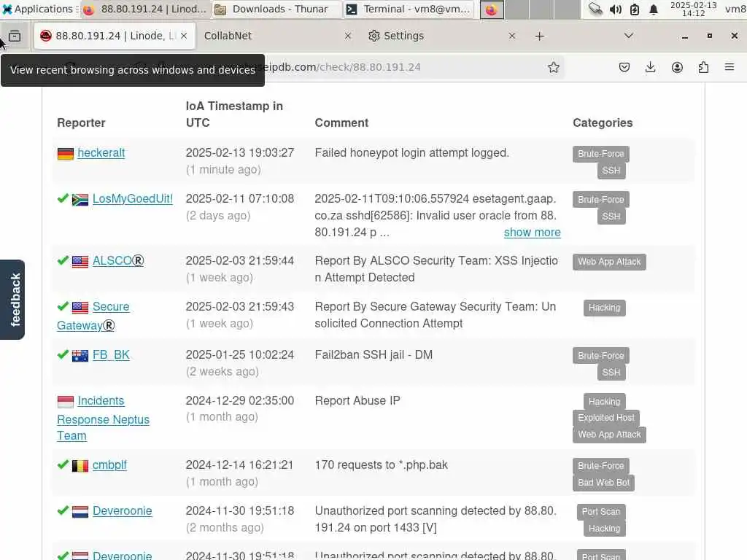Click the Firefox icon-only taskbar button

coord(492,9)
